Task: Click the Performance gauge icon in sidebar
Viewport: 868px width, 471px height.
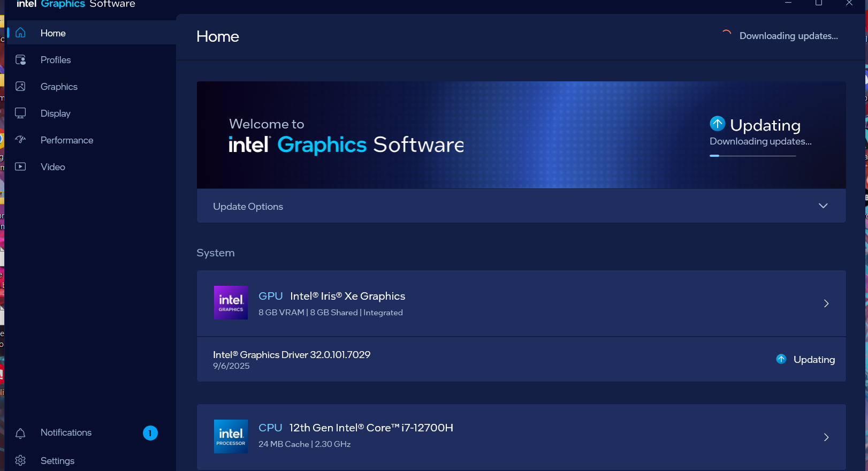Action: tap(20, 140)
